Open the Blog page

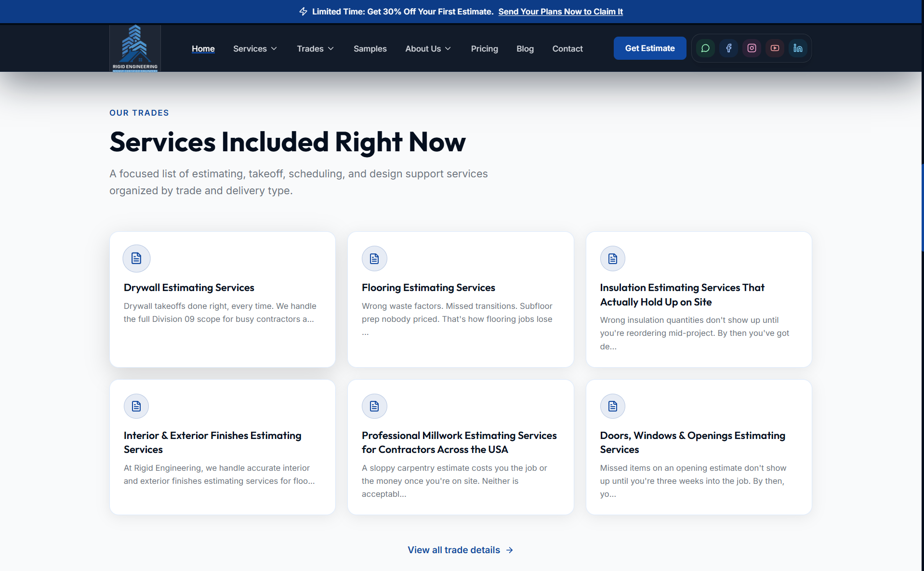pyautogui.click(x=525, y=49)
